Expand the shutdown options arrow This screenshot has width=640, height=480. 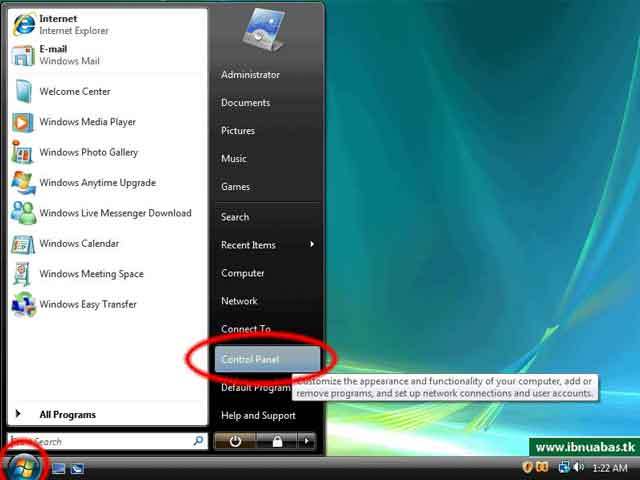click(x=307, y=441)
